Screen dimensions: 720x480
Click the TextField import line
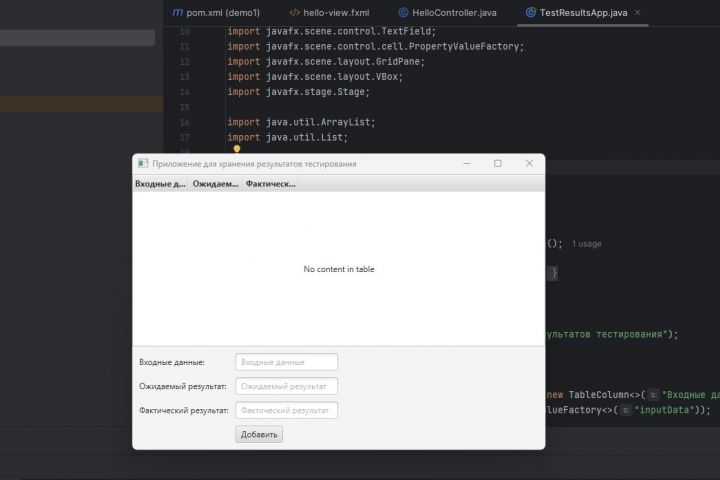(332, 31)
